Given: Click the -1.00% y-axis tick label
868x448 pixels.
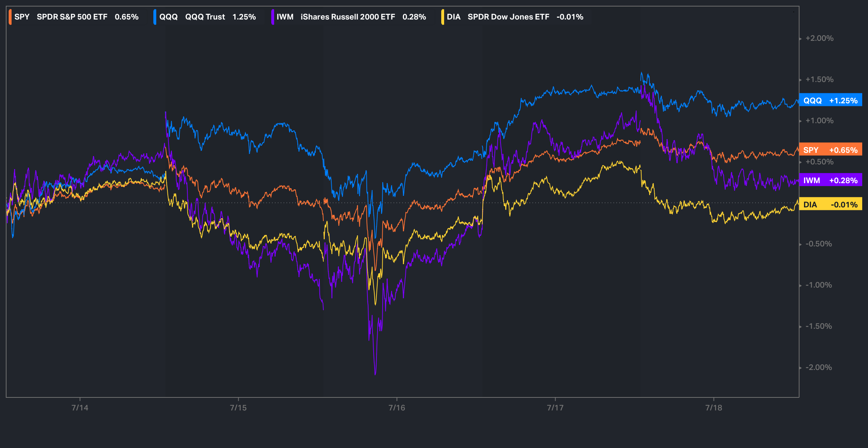Looking at the screenshot, I should 818,285.
